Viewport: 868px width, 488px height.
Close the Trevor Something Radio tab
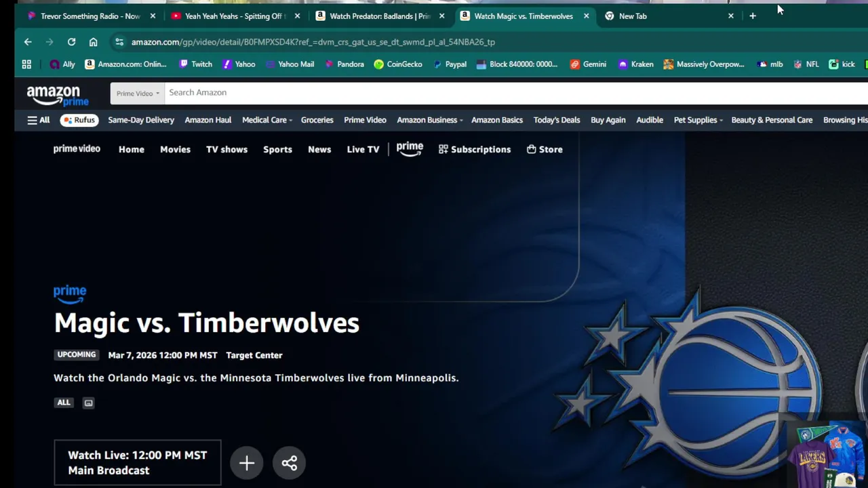[153, 16]
